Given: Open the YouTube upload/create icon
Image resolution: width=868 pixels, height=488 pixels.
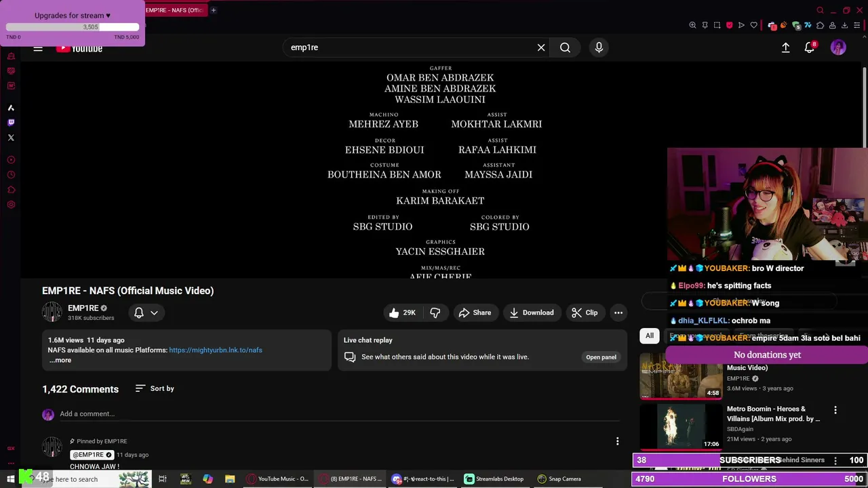Looking at the screenshot, I should tap(785, 47).
